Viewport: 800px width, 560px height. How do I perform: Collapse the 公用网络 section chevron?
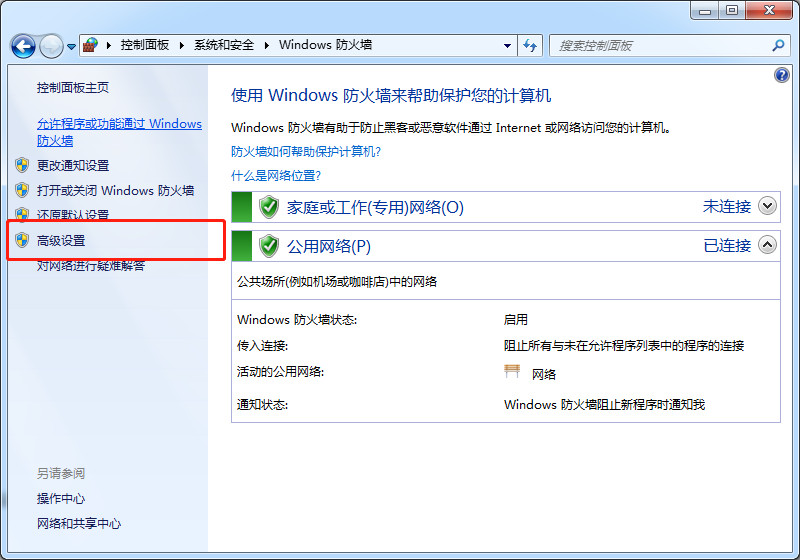[x=767, y=245]
